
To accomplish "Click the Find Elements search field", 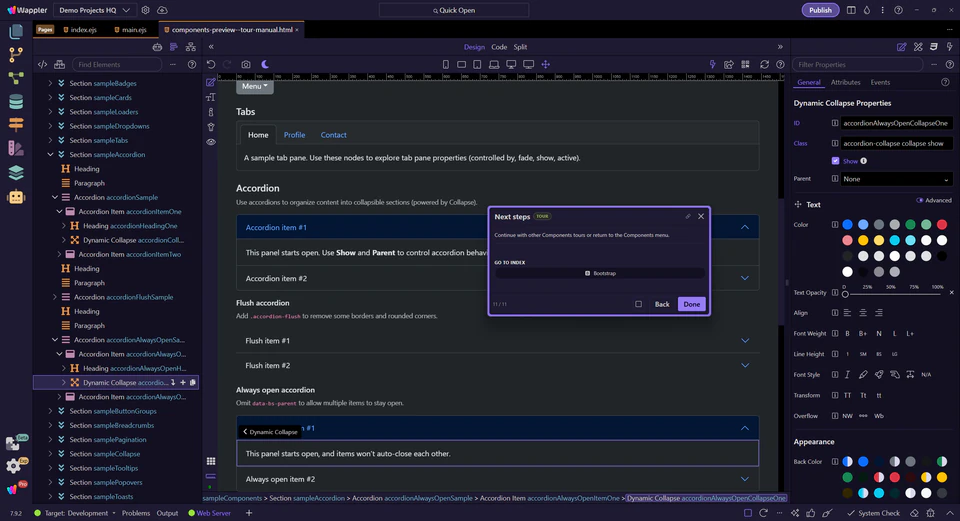I will tap(117, 64).
